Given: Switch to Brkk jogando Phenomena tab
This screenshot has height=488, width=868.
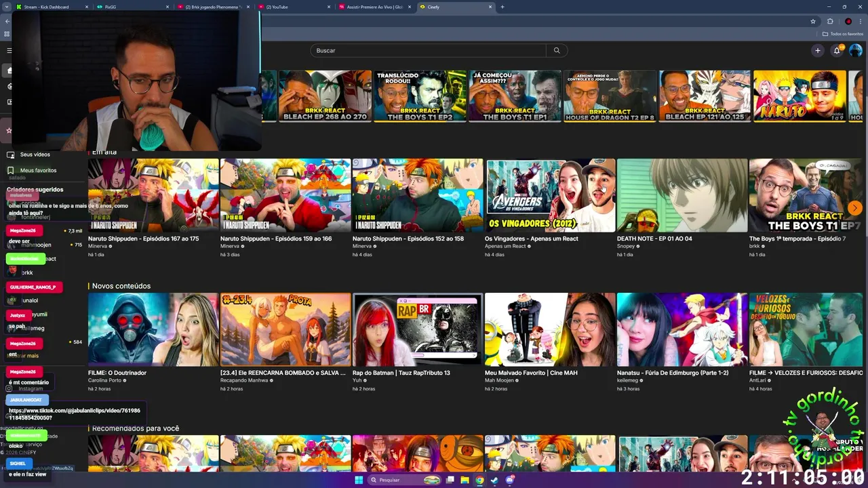Looking at the screenshot, I should [x=214, y=7].
